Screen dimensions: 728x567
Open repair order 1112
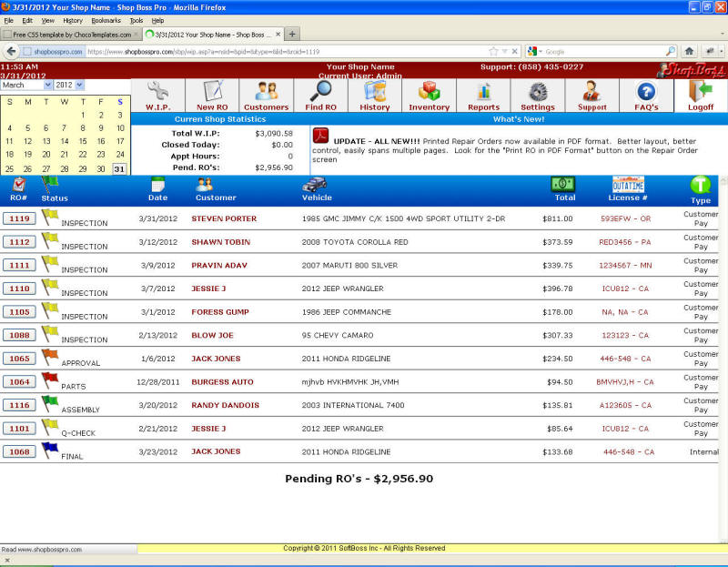pyautogui.click(x=19, y=242)
